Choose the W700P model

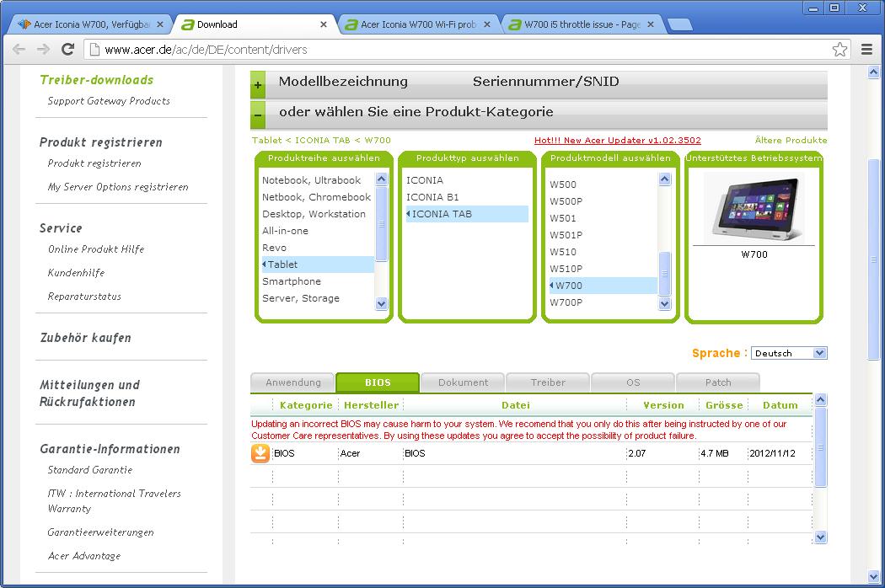[x=566, y=302]
